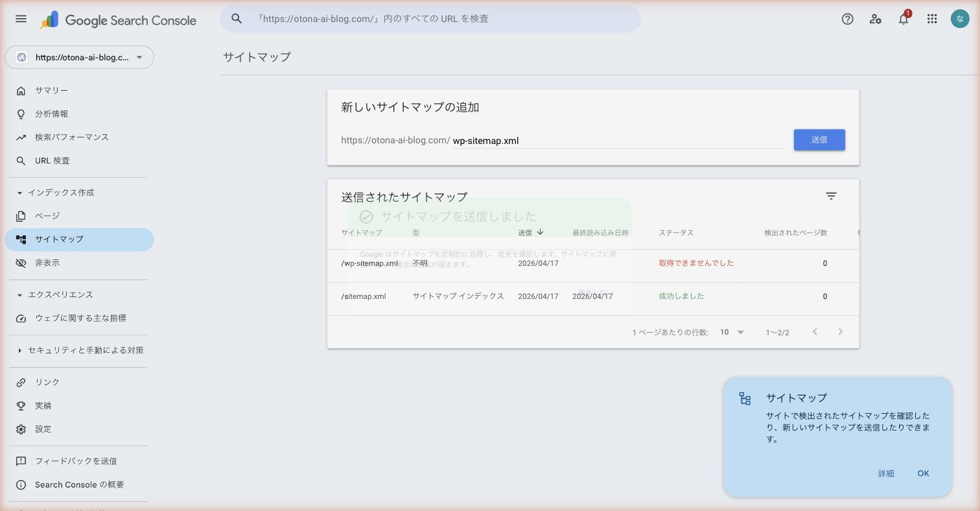Open the help question mark icon
Screen dimensions: 980x511
[847, 19]
